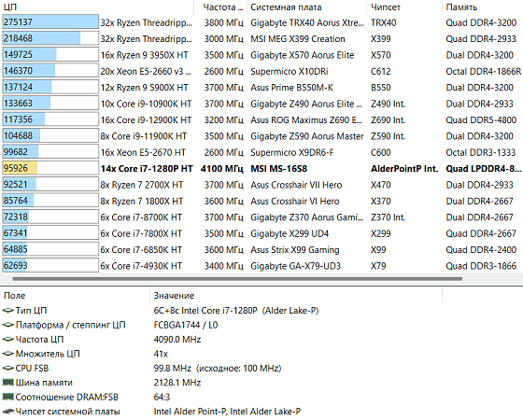The image size is (523, 420).
Task: Click the motherboard icon beside Чипсет системной платы
Action: 8,412
